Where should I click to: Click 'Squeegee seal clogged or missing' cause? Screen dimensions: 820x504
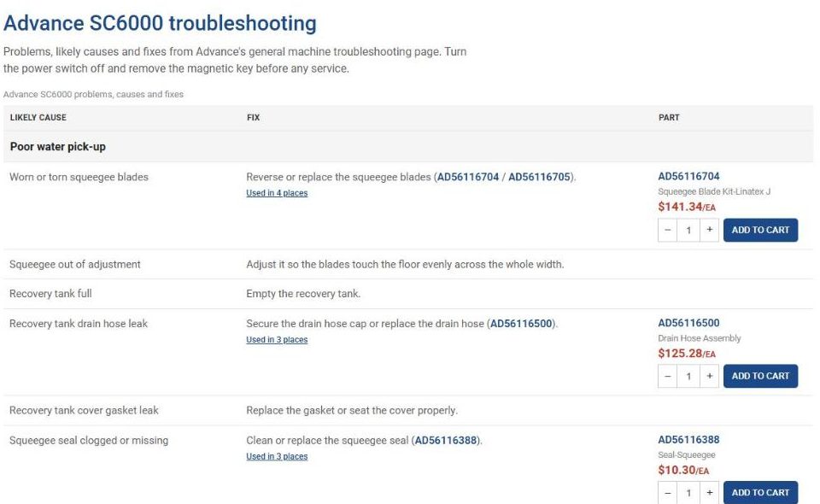click(89, 440)
